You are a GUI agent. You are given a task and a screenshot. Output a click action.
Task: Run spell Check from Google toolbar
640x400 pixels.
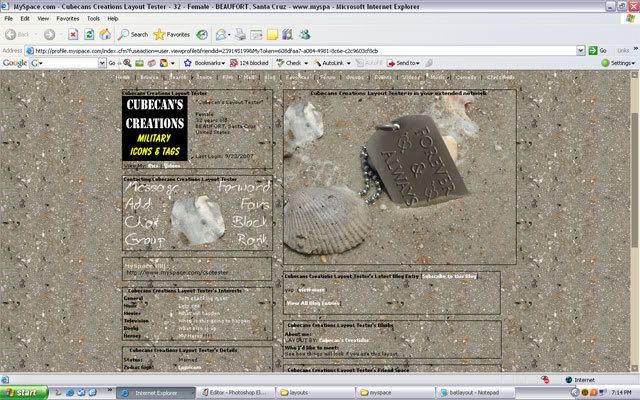(x=289, y=63)
